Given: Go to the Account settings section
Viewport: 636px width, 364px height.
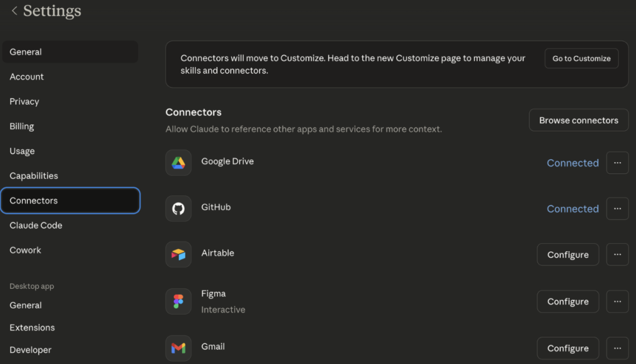Looking at the screenshot, I should [27, 77].
